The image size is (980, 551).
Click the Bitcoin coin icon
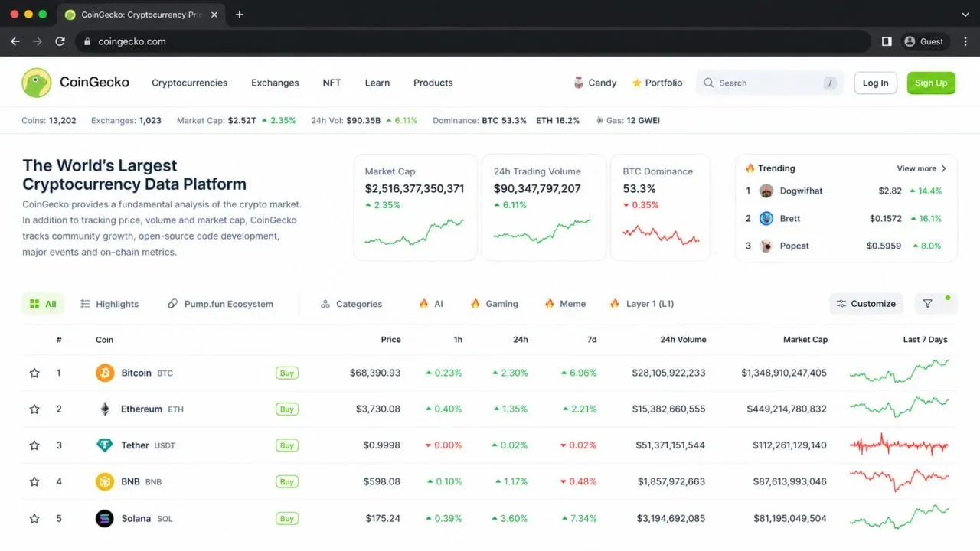point(104,373)
